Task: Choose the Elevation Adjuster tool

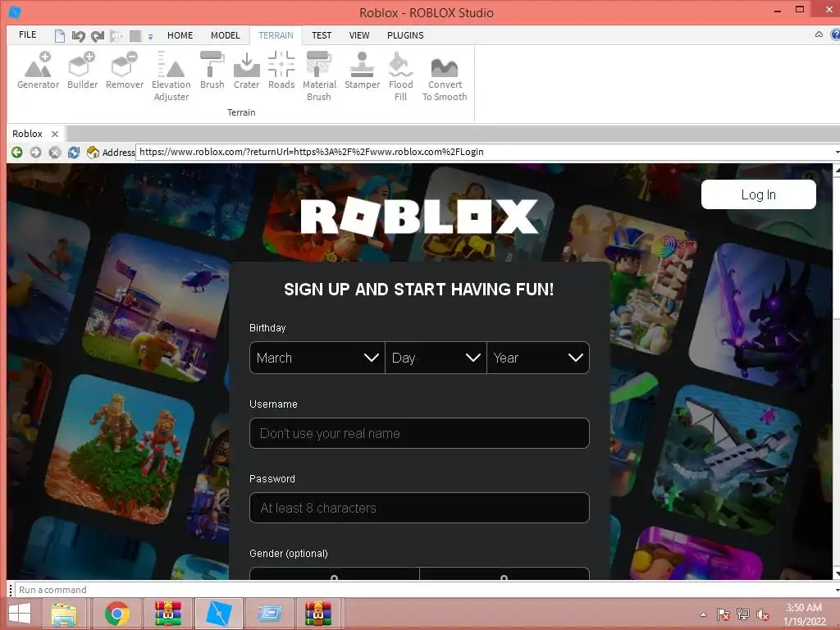Action: click(171, 76)
